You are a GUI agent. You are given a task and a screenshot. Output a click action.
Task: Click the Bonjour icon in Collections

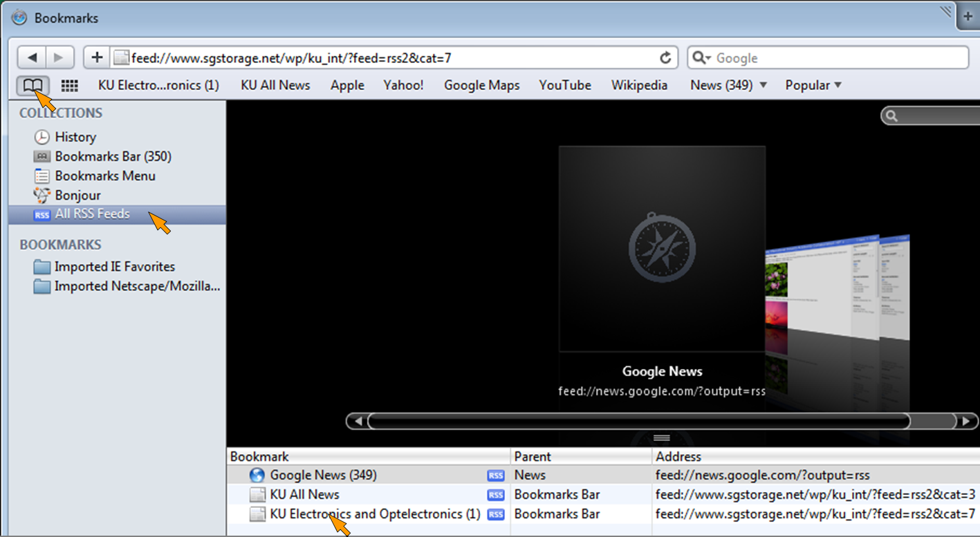(42, 195)
